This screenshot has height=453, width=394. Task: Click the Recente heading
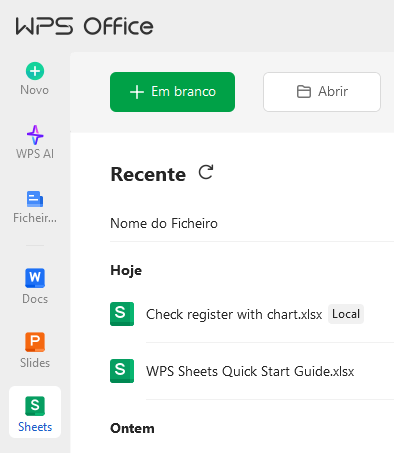click(x=148, y=174)
